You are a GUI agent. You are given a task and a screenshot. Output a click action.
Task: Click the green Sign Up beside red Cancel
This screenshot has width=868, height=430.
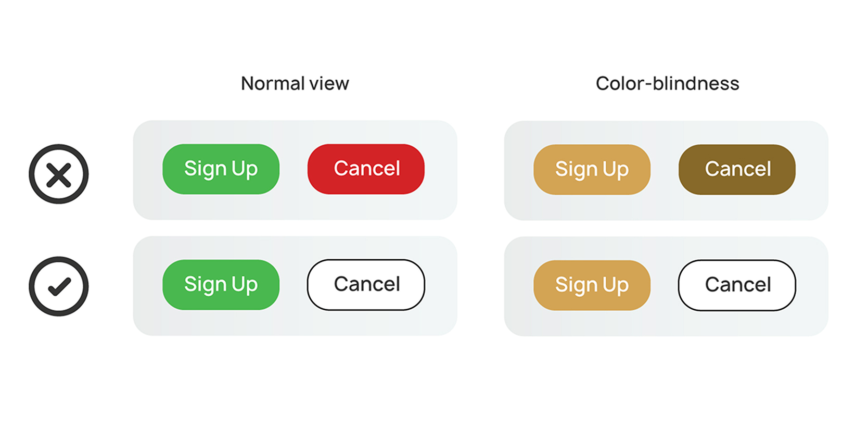coord(221,169)
